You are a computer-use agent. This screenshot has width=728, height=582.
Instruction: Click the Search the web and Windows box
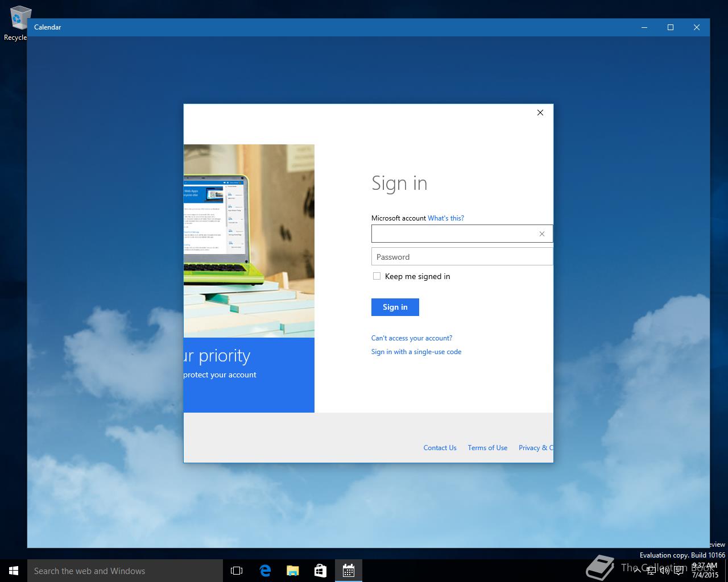point(125,571)
